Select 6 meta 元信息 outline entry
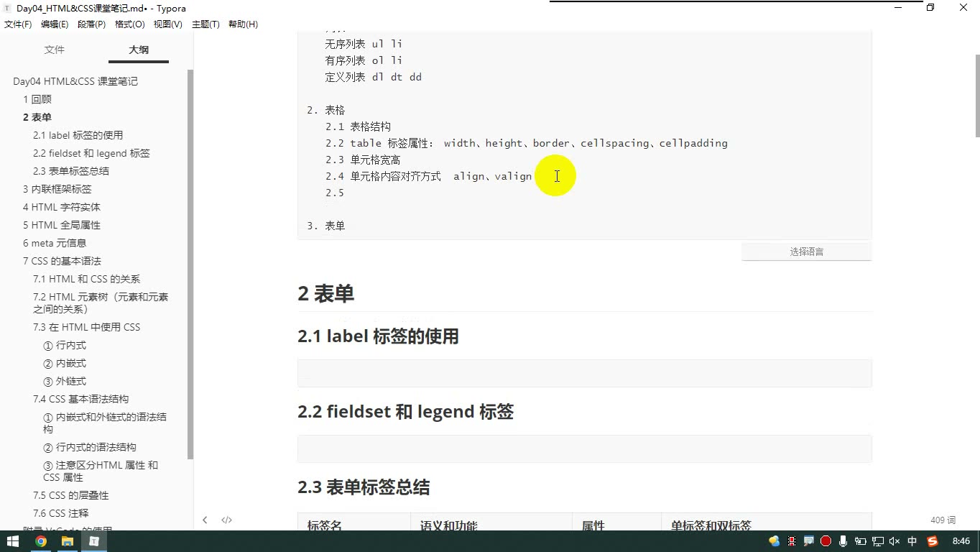Screen dimensions: 980x552 pyautogui.click(x=55, y=243)
